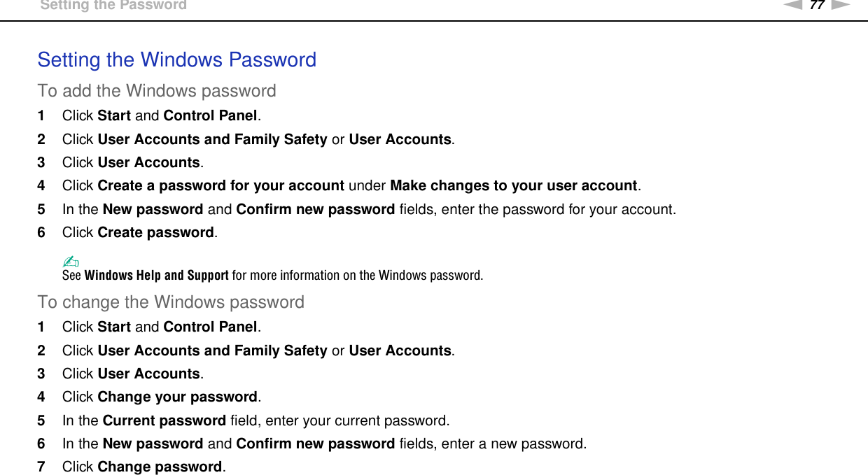The height and width of the screenshot is (475, 868).
Task: Click "User Accounts and Family Safety" in change-password steps
Action: pyautogui.click(x=212, y=350)
